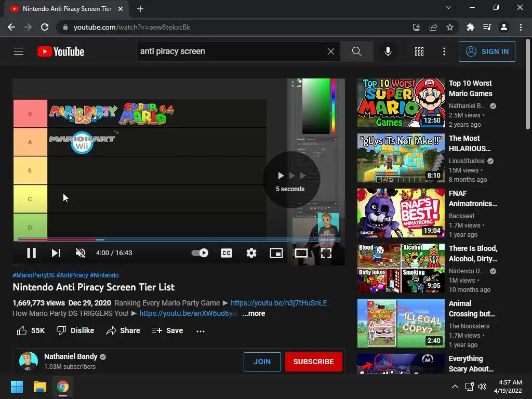Go to YouTube home via logo
This screenshot has width=532, height=399.
60,51
